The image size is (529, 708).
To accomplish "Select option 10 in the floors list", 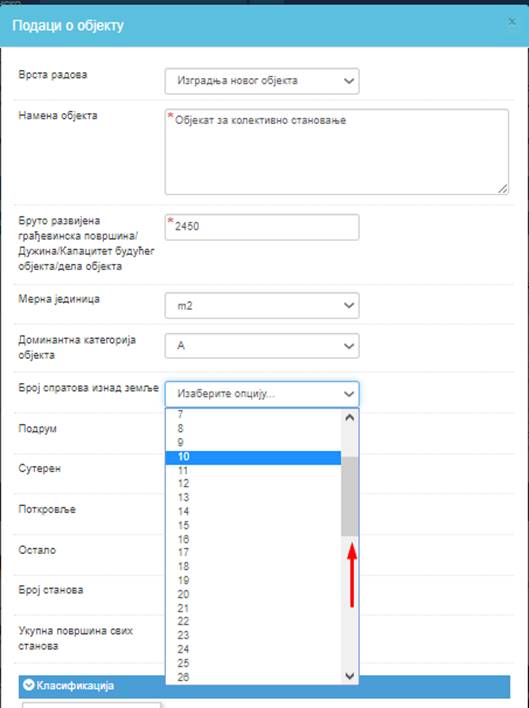I will (x=253, y=457).
